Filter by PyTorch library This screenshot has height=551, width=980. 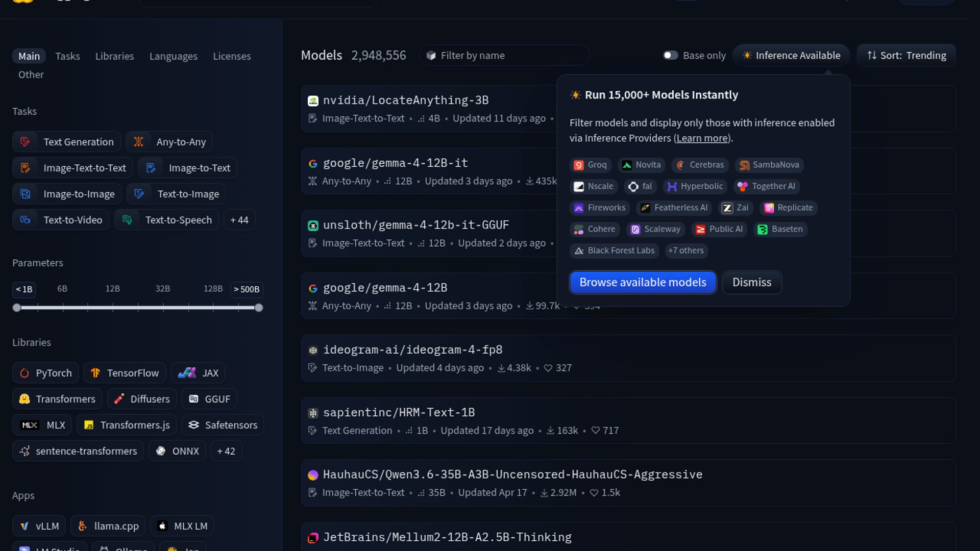tap(45, 373)
